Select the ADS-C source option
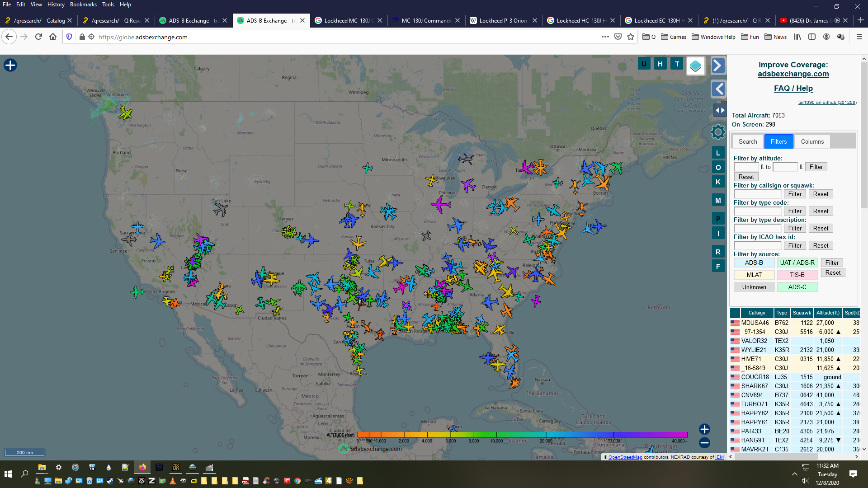 pyautogui.click(x=797, y=287)
